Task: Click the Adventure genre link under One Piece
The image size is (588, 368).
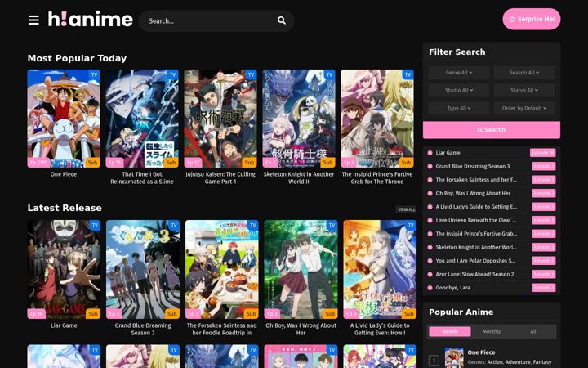Action: pyautogui.click(x=517, y=362)
